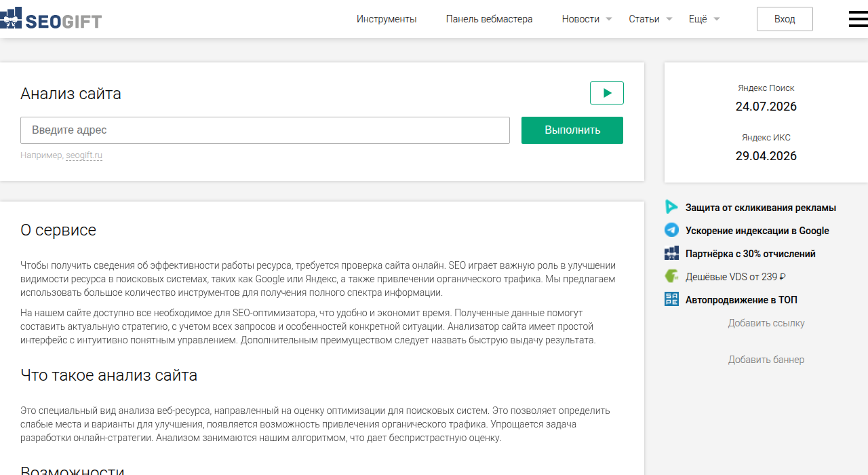Click the seogift.ru example link

84,155
